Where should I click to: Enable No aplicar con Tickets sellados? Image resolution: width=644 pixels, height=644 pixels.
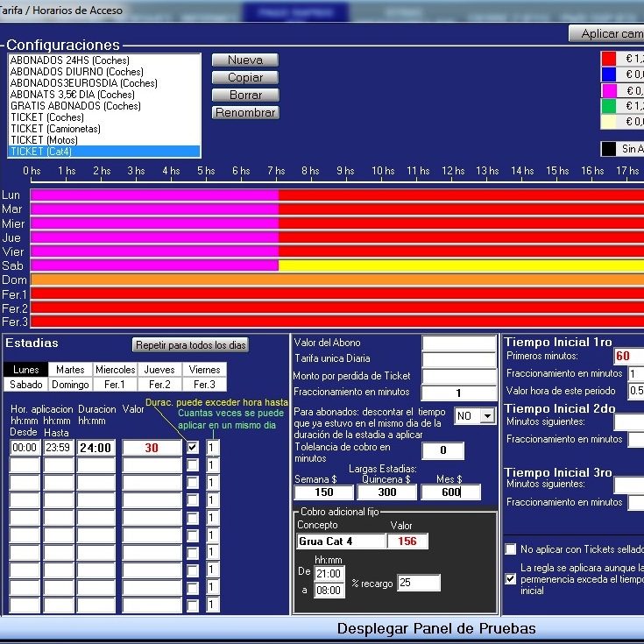tap(511, 549)
